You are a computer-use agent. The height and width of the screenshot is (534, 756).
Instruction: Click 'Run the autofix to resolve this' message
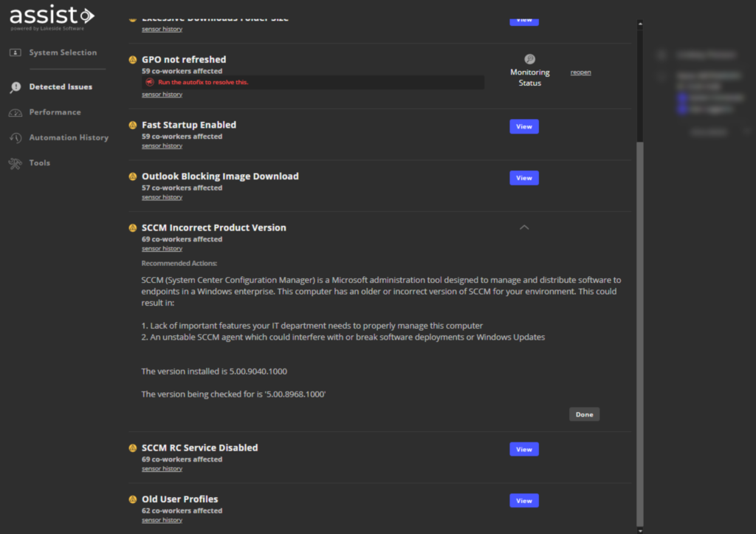(203, 83)
